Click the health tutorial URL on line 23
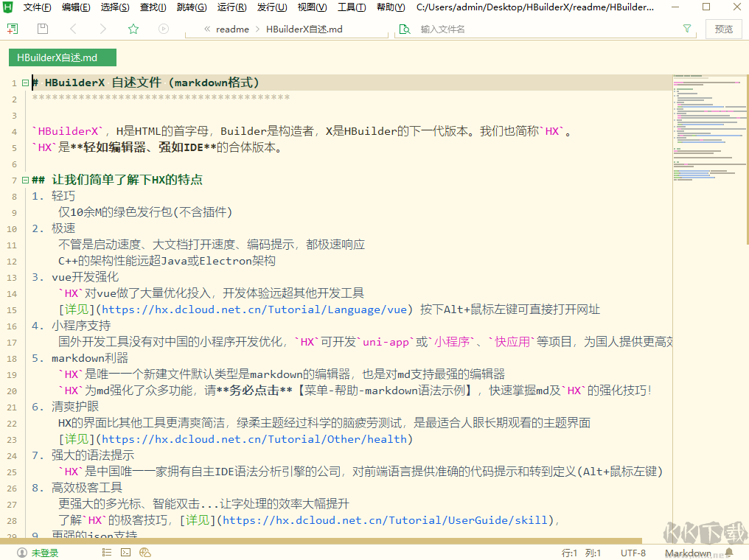The width and height of the screenshot is (749, 560). click(254, 439)
